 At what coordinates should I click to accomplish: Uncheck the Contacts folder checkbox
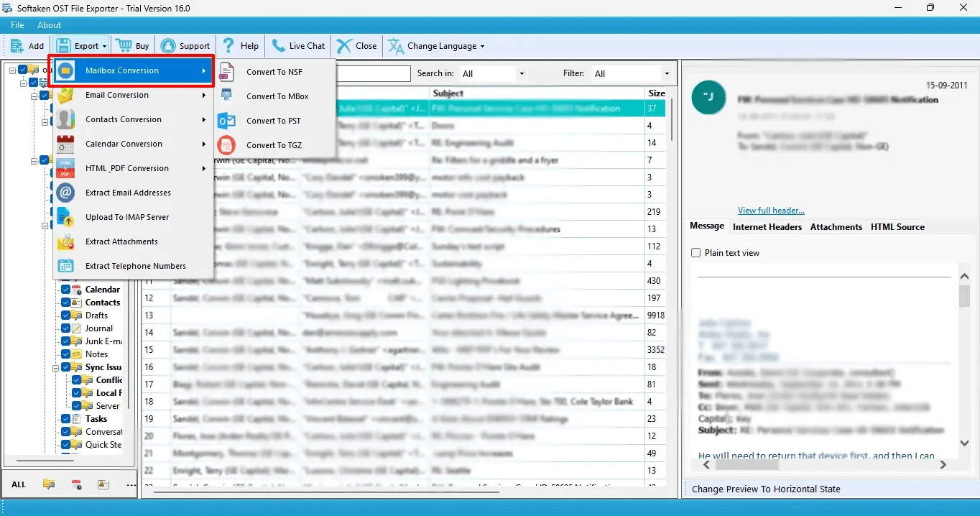(66, 303)
